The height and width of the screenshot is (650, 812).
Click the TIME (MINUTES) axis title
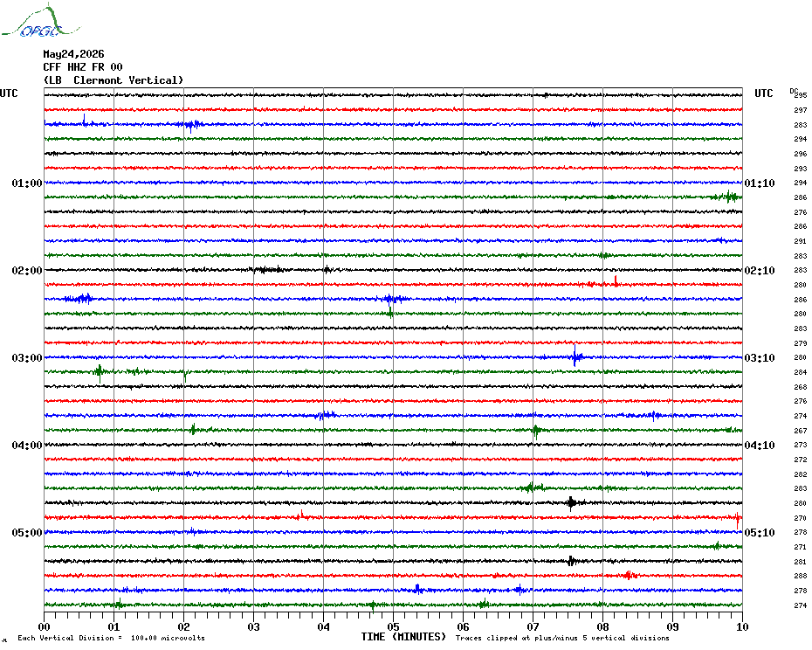coord(403,637)
